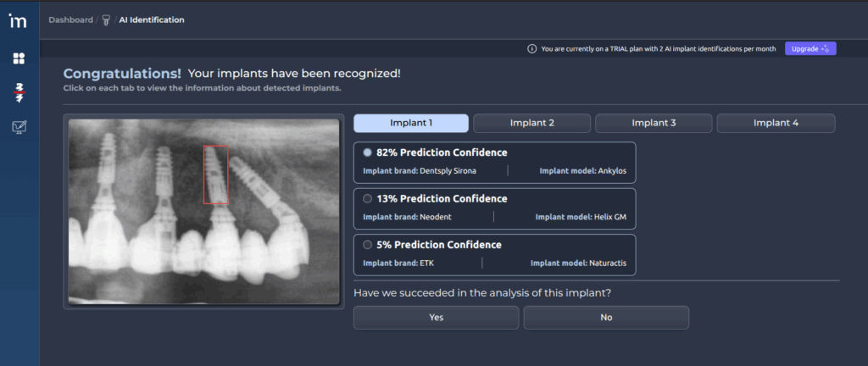This screenshot has width=868, height=366.
Task: Click the info icon beside trial notice
Action: 531,49
